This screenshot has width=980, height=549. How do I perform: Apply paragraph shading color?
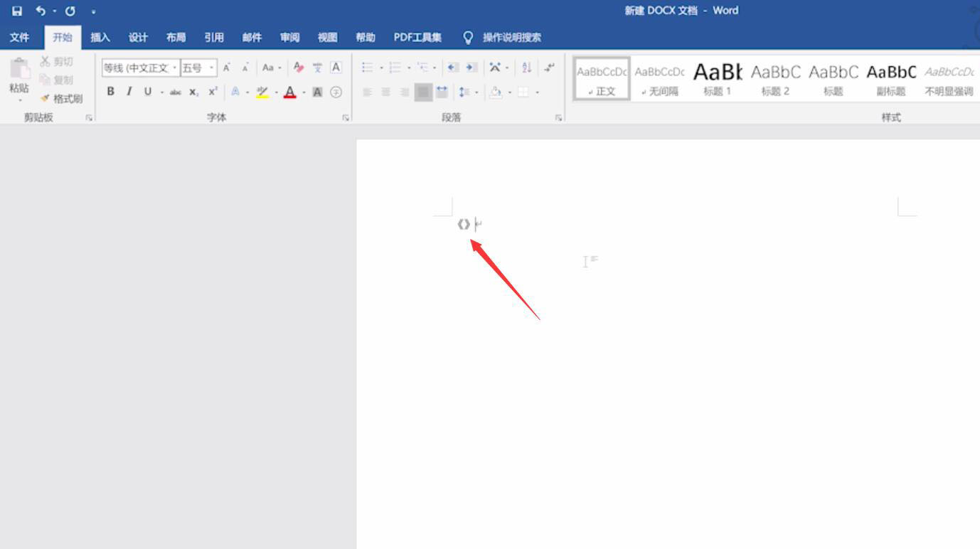pyautogui.click(x=496, y=92)
